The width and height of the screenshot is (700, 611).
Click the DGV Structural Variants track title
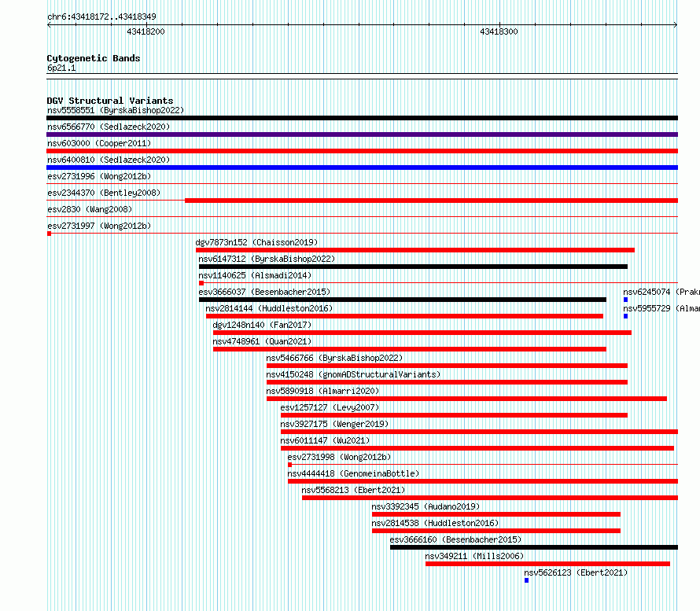(x=110, y=101)
